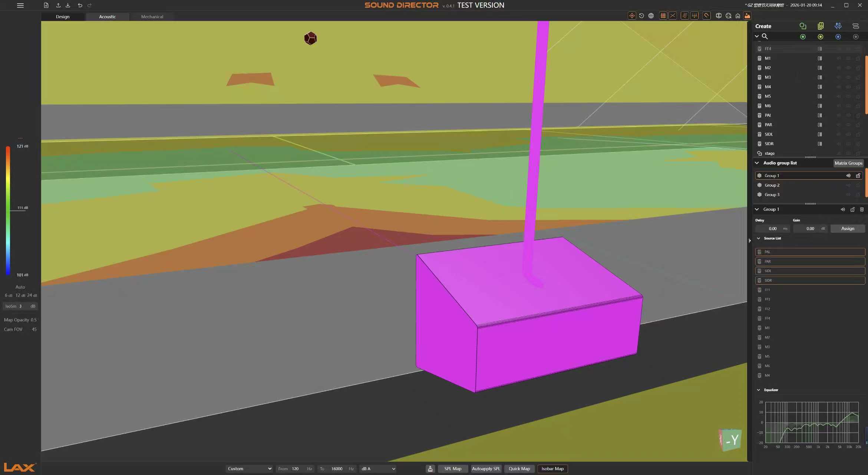The height and width of the screenshot is (475, 868).
Task: Click the Assign button
Action: pyautogui.click(x=848, y=229)
